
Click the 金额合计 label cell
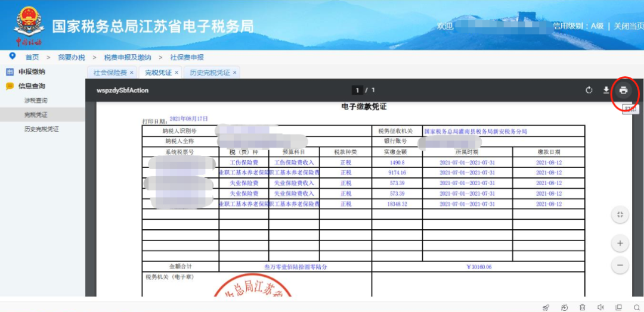coord(180,266)
